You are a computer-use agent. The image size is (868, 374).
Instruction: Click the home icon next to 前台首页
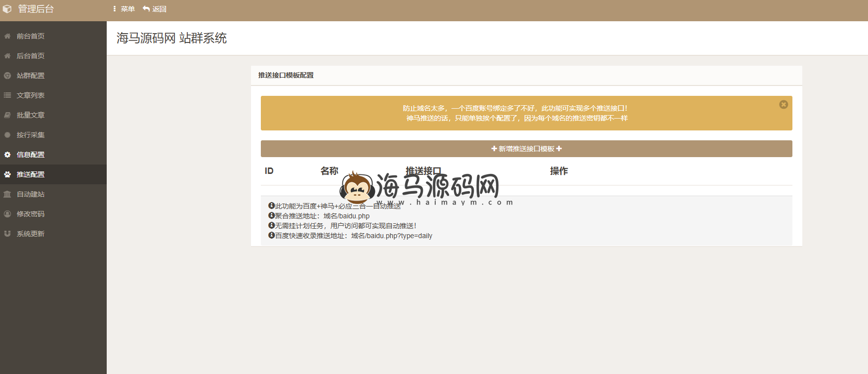click(7, 36)
